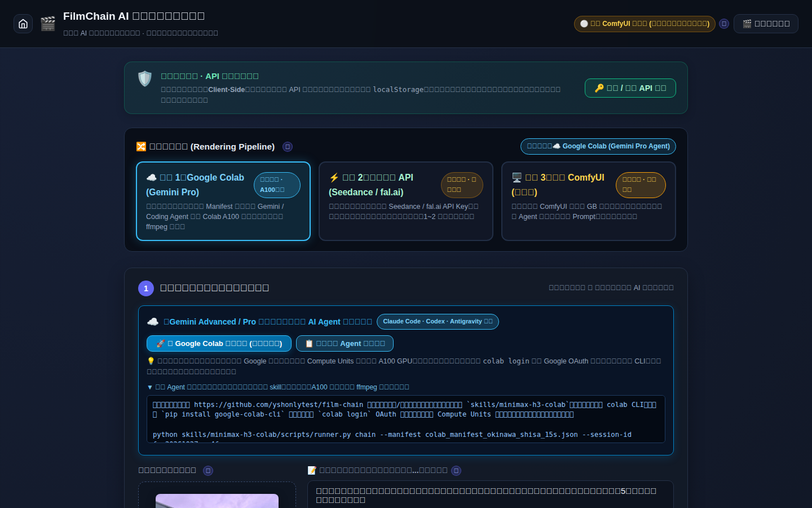Click the shuffle icon before Rendering Pipeline
Viewport: 812px width, 508px height.
click(x=141, y=147)
